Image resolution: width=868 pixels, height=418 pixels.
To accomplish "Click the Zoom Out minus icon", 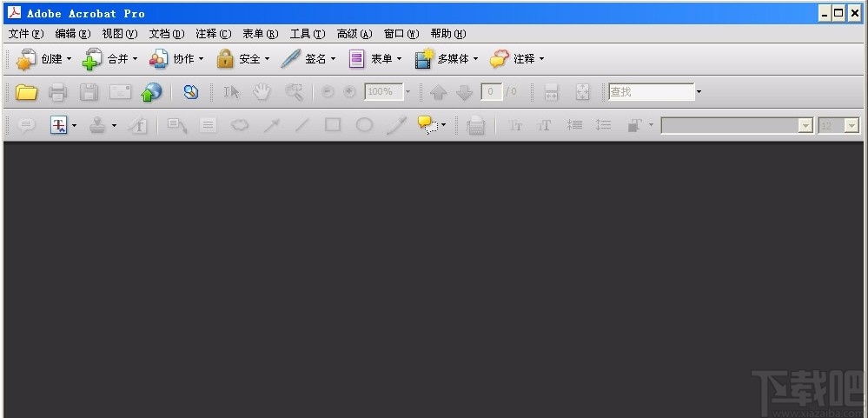I will click(328, 92).
